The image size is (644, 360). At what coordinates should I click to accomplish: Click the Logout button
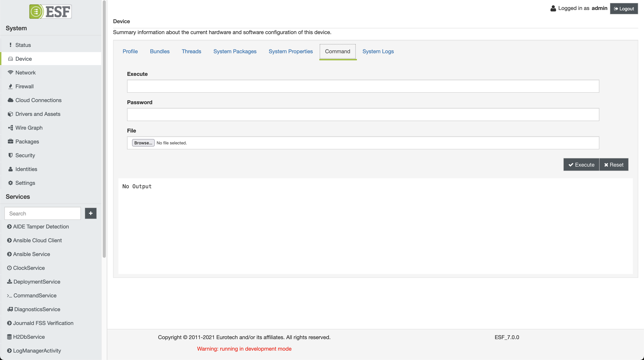624,9
